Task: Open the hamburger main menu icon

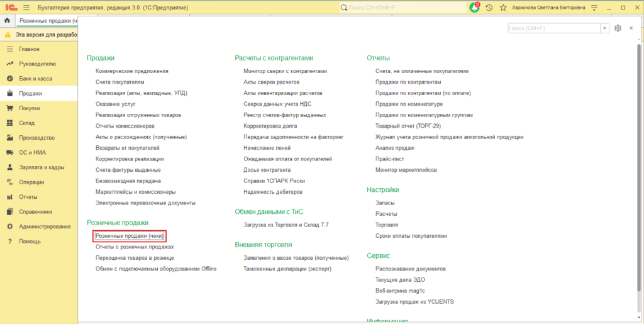Action: (x=26, y=8)
